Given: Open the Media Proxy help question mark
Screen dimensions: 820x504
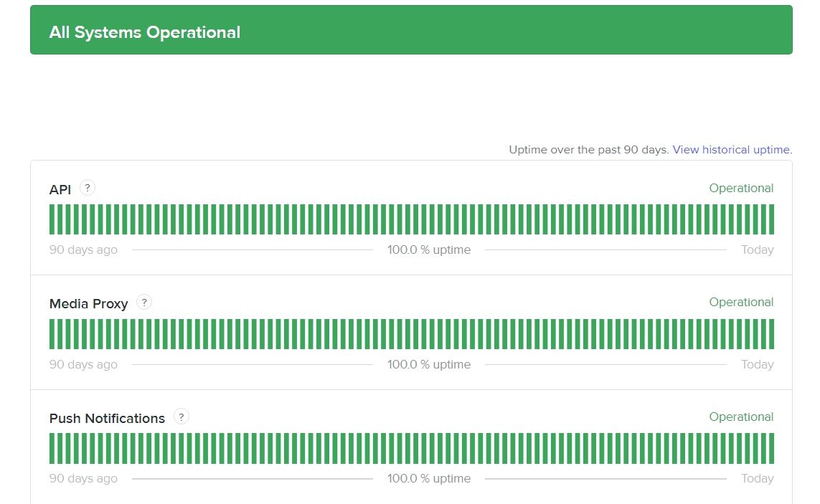Looking at the screenshot, I should pyautogui.click(x=144, y=303).
